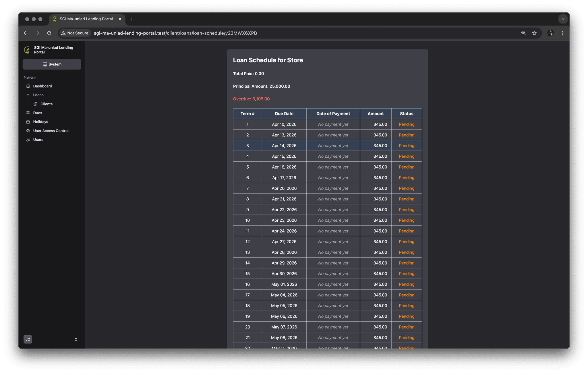Click the browser zoom magnifier icon
This screenshot has width=588, height=373.
point(523,33)
